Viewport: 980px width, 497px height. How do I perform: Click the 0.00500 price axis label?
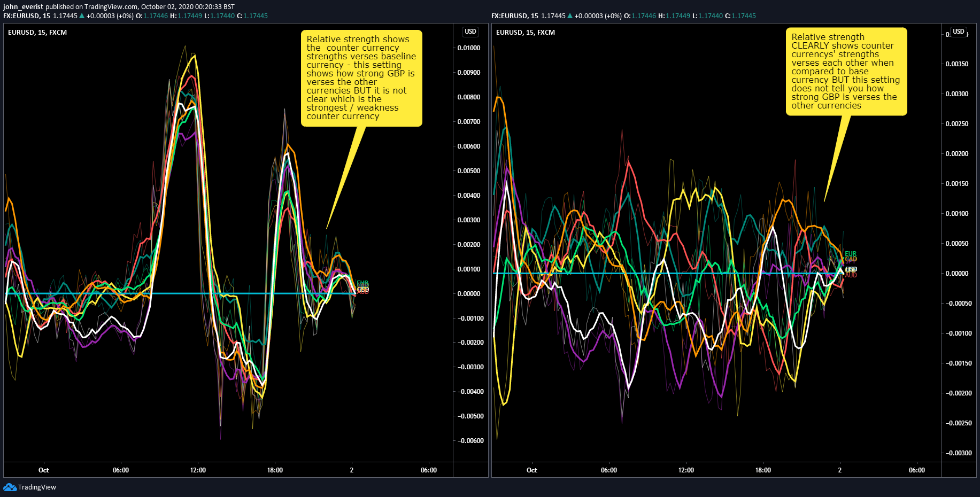pyautogui.click(x=469, y=171)
